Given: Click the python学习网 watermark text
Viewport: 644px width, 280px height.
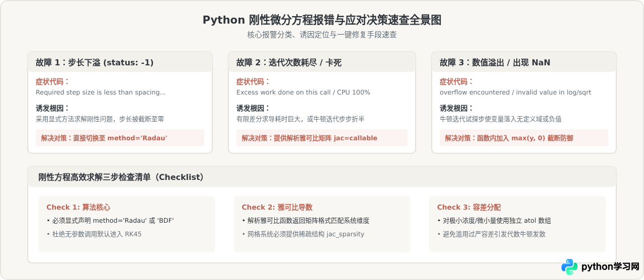Looking at the screenshot, I should [x=610, y=267].
